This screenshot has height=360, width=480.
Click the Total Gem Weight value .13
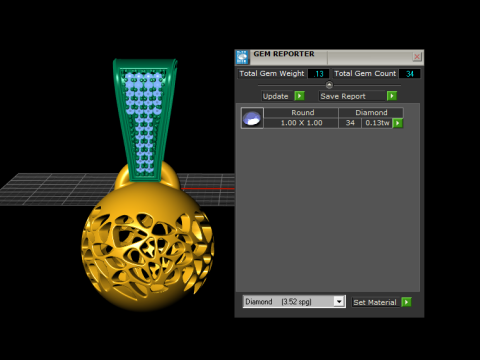pos(318,74)
